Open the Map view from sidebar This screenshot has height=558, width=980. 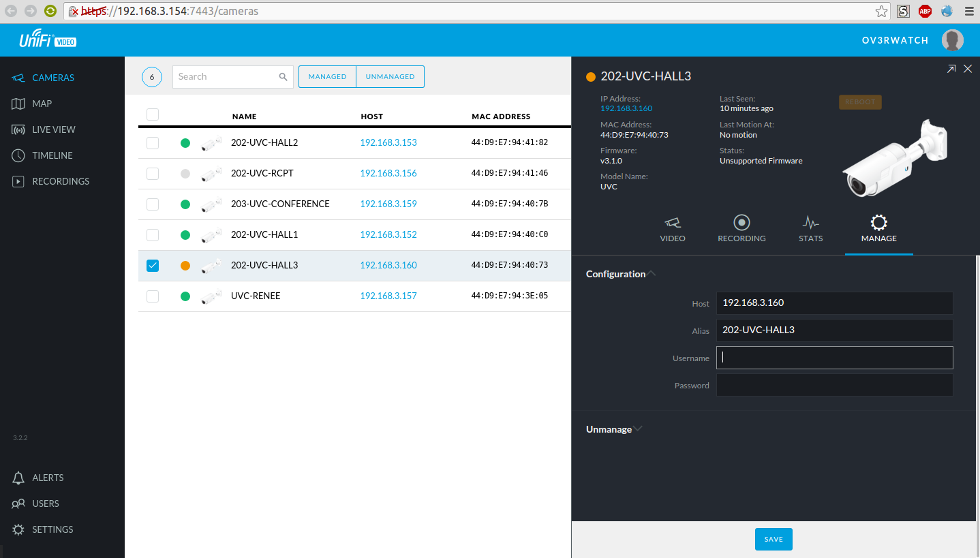pyautogui.click(x=42, y=104)
